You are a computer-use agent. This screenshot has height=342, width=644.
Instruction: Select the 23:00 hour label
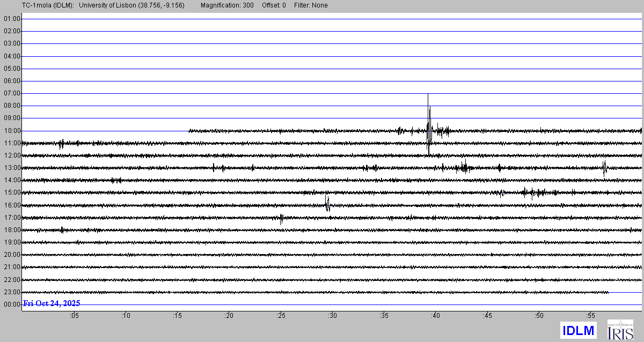(x=12, y=292)
